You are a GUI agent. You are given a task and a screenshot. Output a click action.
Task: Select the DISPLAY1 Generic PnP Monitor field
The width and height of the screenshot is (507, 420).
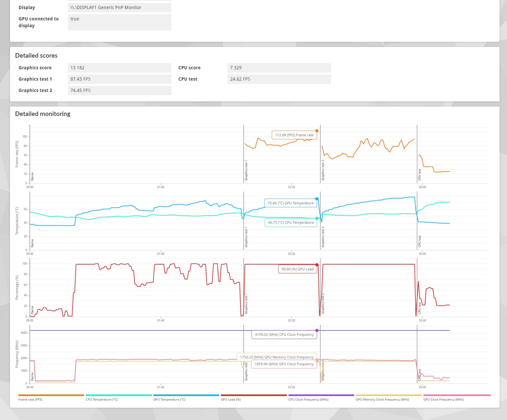coord(119,7)
